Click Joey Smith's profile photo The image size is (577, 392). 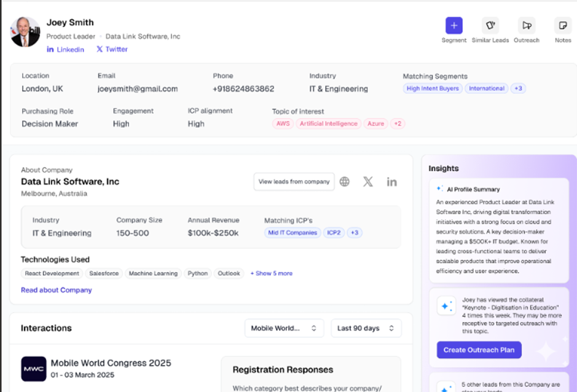coord(26,32)
